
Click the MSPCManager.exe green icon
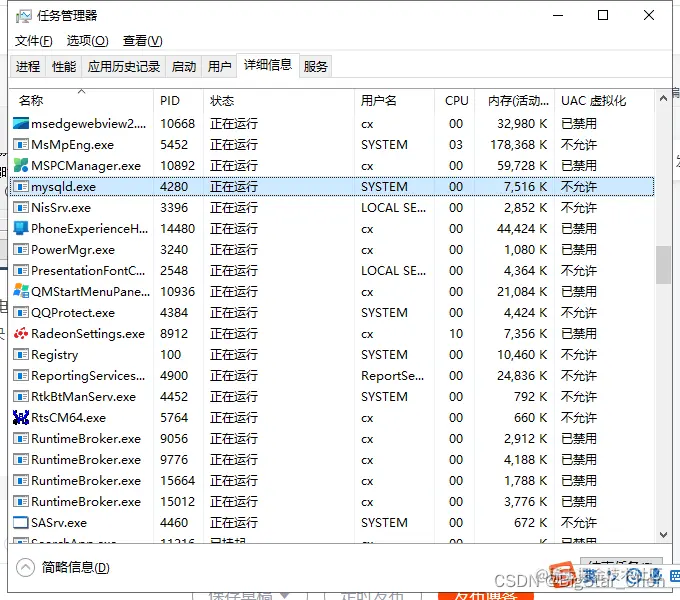[21, 165]
